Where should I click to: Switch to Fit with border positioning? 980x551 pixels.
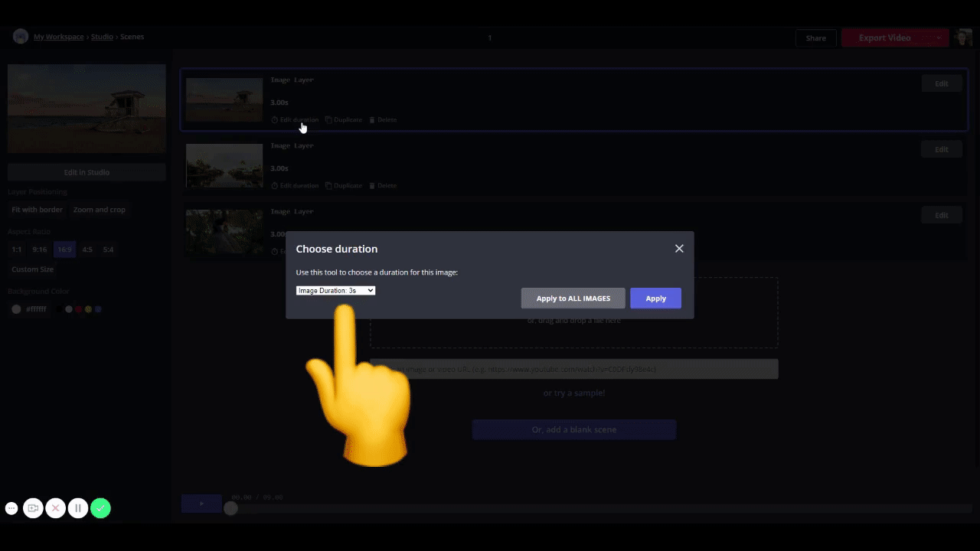[x=37, y=209]
